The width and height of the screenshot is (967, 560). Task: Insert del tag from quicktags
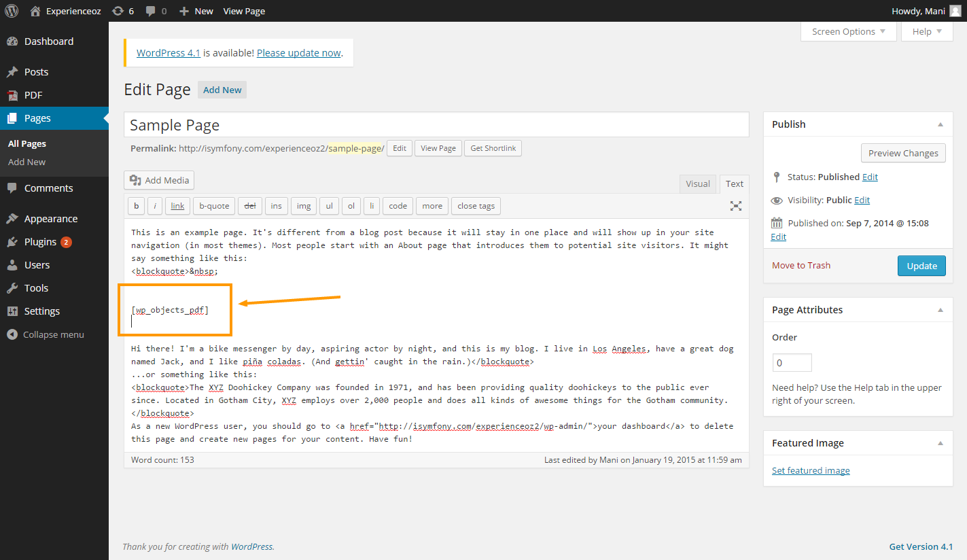pos(250,206)
